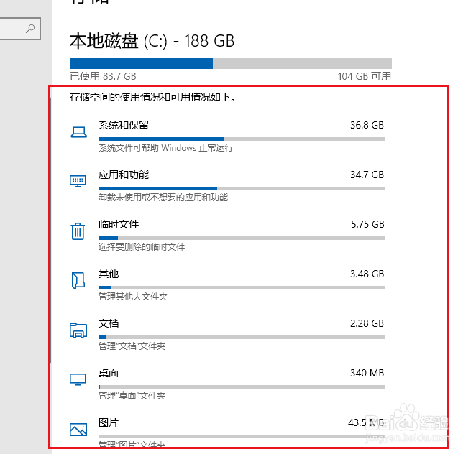Click the documents folder icon next to 文档
The image size is (476, 454).
[78, 330]
